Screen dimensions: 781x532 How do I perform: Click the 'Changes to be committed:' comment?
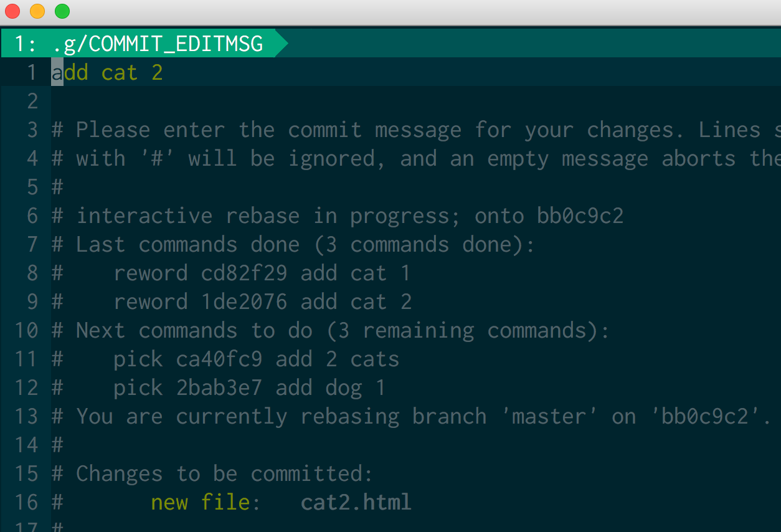tap(224, 474)
